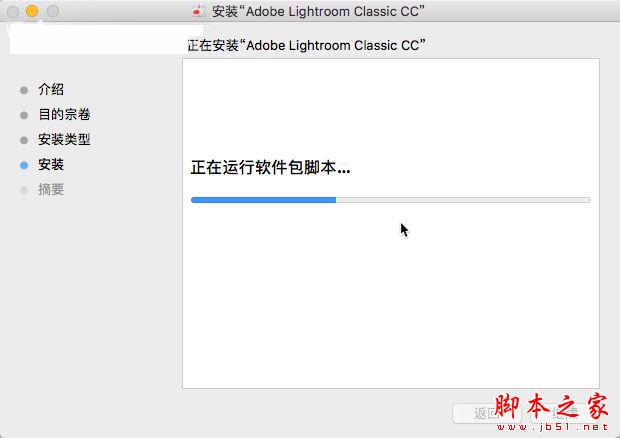Click the www.jb51.net watermark link

point(552,427)
